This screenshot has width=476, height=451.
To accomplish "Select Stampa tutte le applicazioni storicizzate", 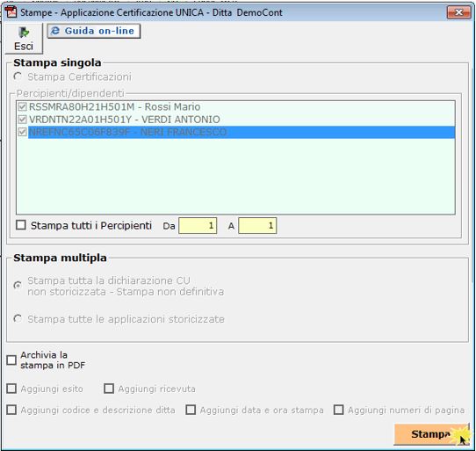I will (18, 319).
